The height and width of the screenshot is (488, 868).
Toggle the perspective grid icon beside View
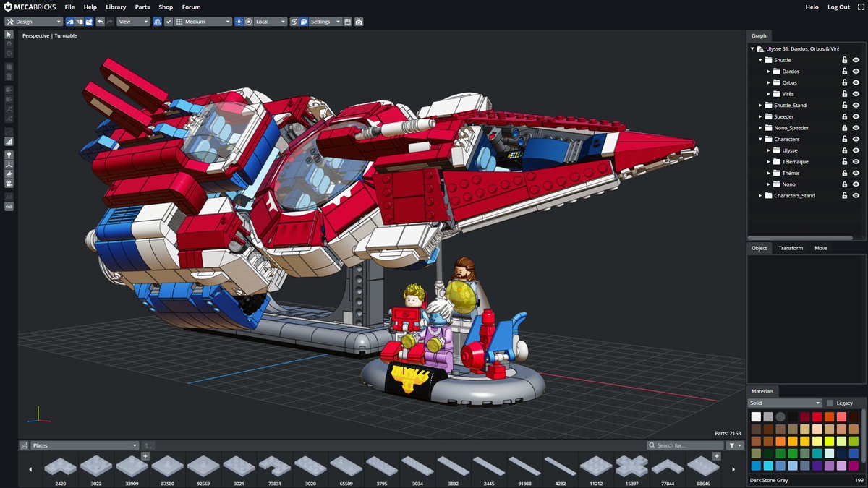(158, 22)
